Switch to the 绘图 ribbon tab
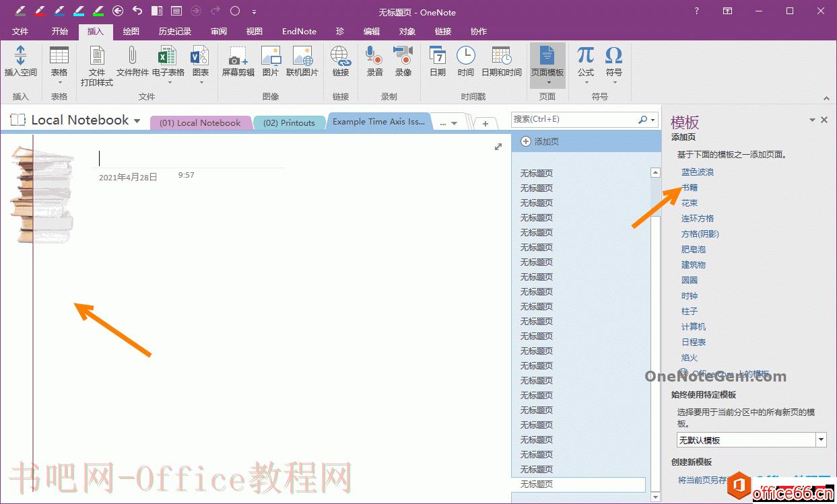Image resolution: width=837 pixels, height=504 pixels. tap(131, 32)
